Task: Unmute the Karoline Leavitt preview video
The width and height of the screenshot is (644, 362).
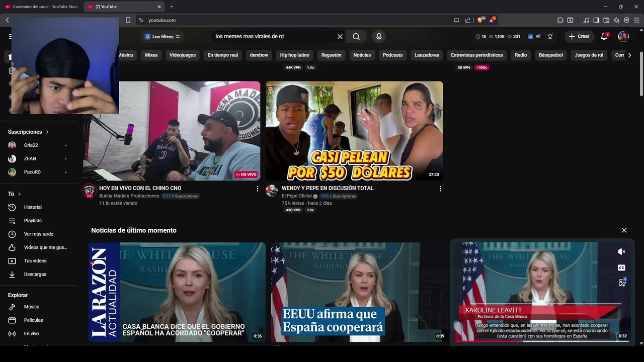Action: point(622,251)
